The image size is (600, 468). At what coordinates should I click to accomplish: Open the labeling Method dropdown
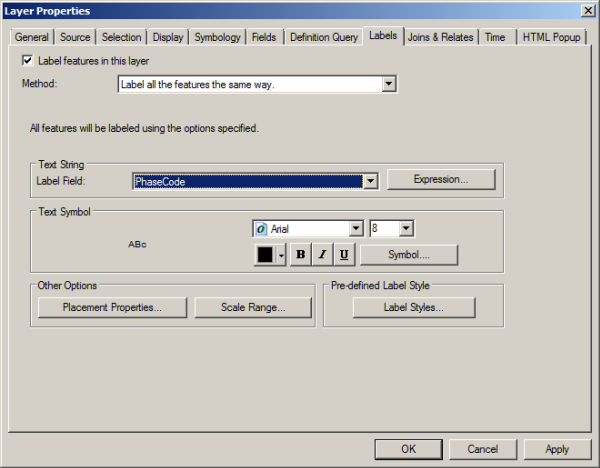point(389,85)
